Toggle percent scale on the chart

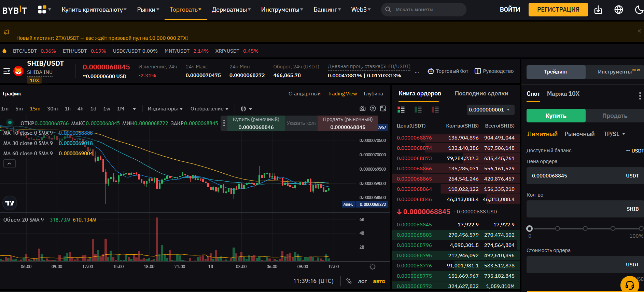(349, 281)
